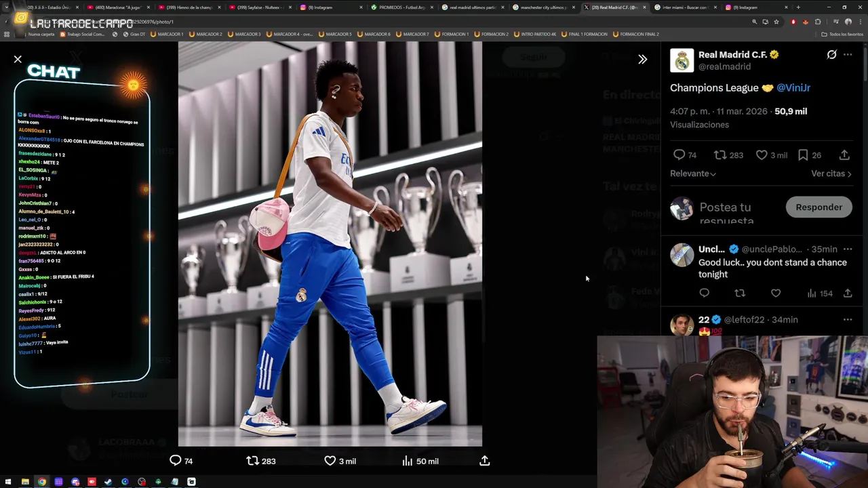Click the Vinicius Jr photo
The height and width of the screenshot is (488, 868).
[x=330, y=244]
